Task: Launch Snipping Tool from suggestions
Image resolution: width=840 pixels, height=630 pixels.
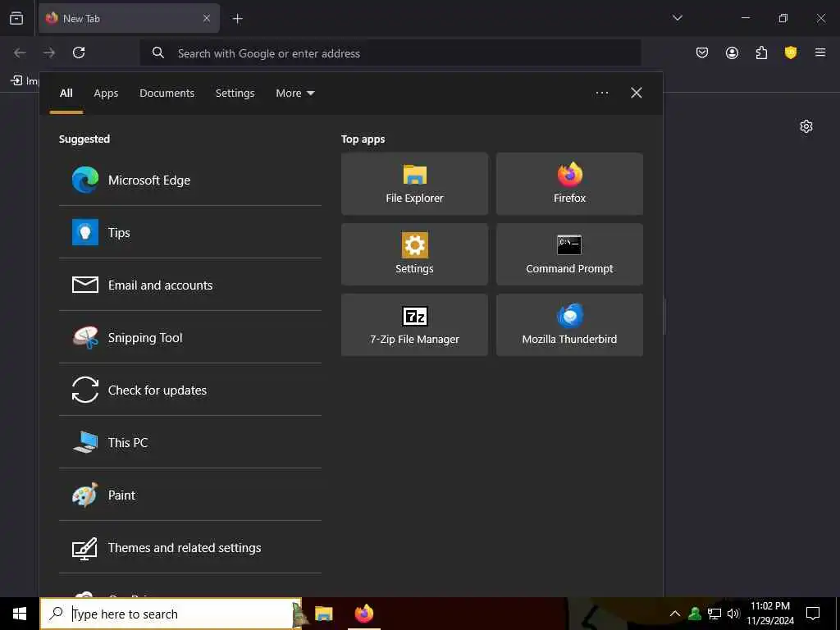Action: (x=190, y=337)
